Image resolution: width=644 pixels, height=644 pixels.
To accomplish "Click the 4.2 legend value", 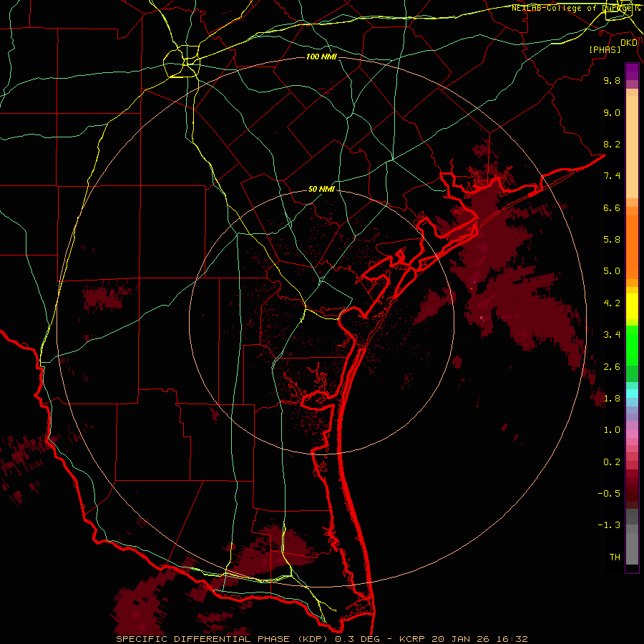I will (612, 303).
